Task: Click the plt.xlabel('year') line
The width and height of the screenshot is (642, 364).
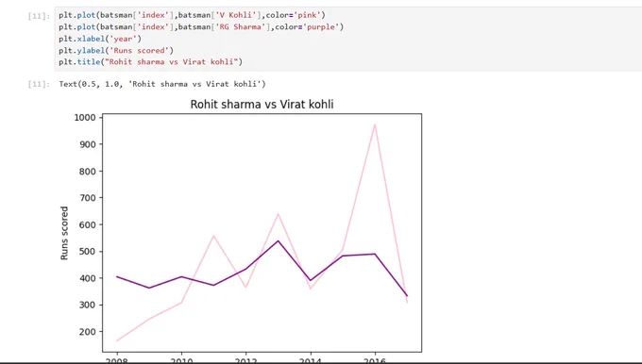Action: (100, 39)
